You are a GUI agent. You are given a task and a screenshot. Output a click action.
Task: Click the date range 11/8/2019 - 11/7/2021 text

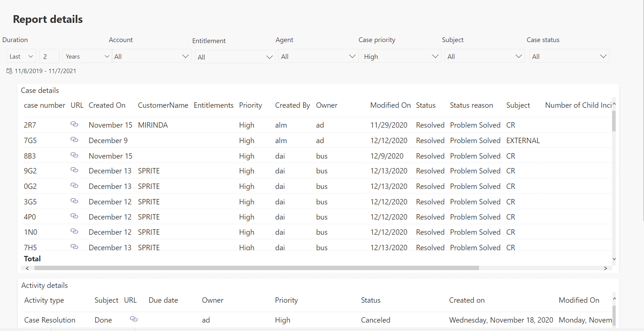click(45, 71)
